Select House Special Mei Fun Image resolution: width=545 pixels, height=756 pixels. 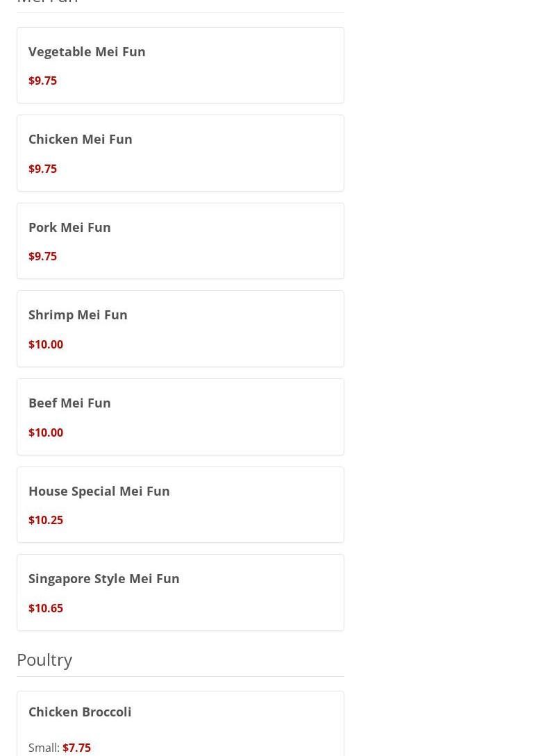point(99,491)
